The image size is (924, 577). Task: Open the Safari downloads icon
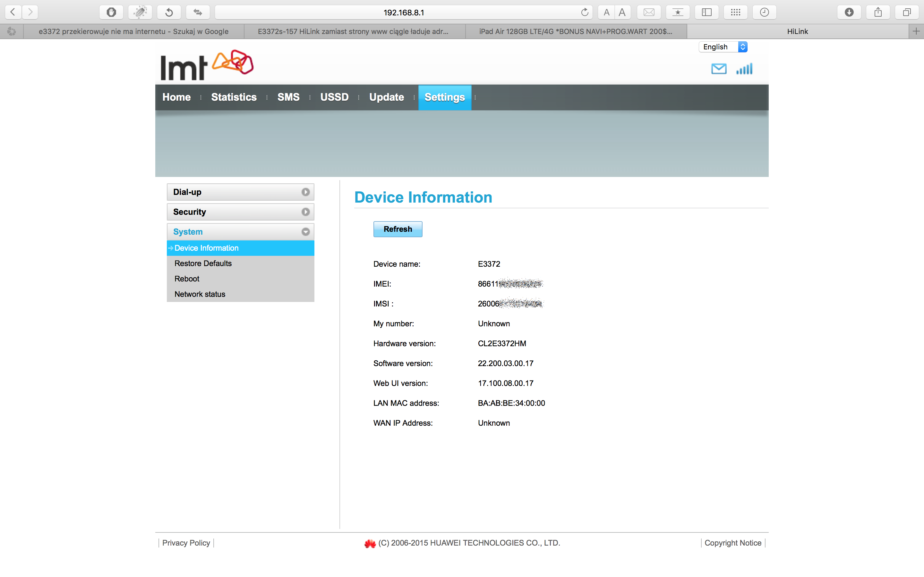(849, 12)
